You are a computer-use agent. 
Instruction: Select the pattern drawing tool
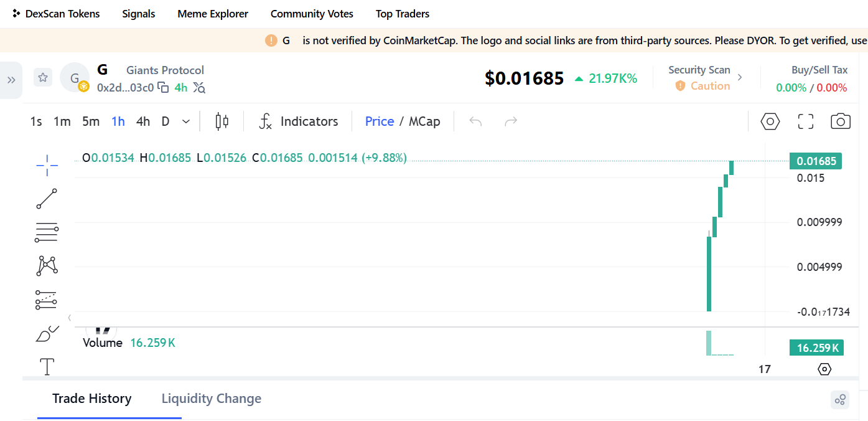47,266
